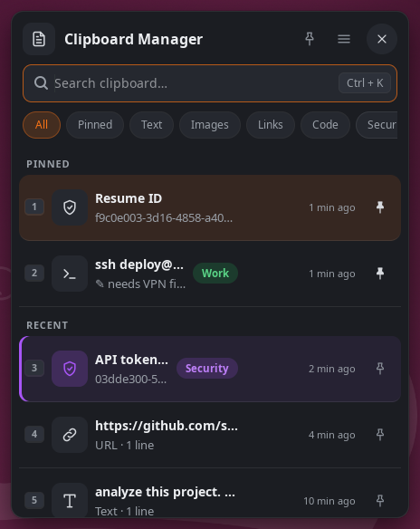
Task: Click the text T icon of analyze entry
Action: 70,501
